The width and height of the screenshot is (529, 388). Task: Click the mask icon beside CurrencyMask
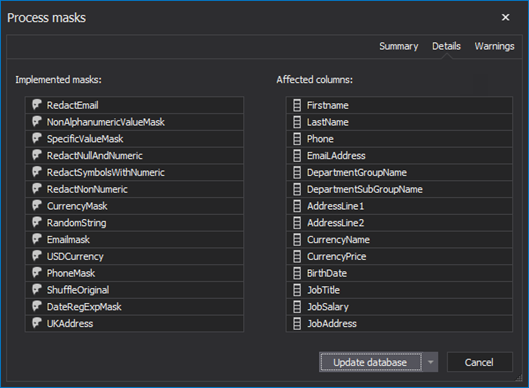pyautogui.click(x=37, y=205)
